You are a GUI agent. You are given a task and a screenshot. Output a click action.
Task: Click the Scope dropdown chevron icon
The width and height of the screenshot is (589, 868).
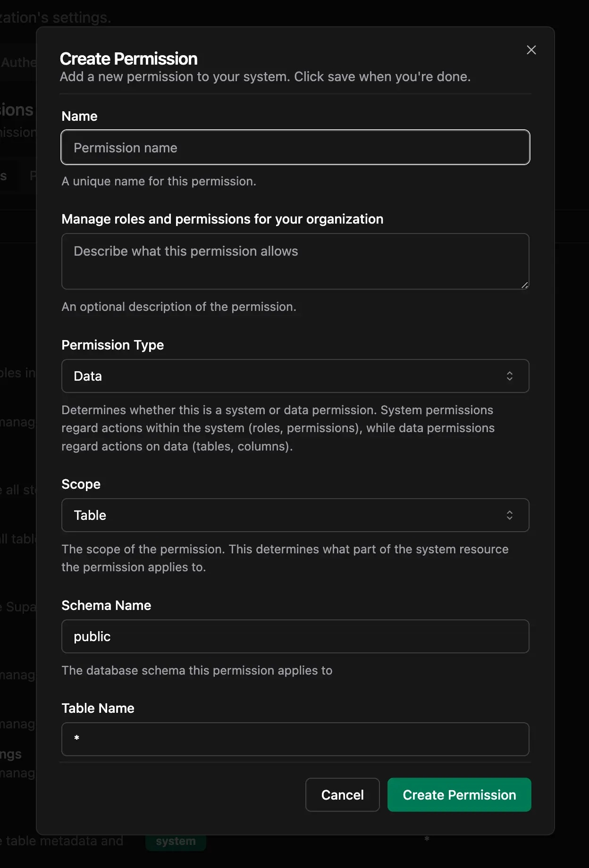pos(510,515)
